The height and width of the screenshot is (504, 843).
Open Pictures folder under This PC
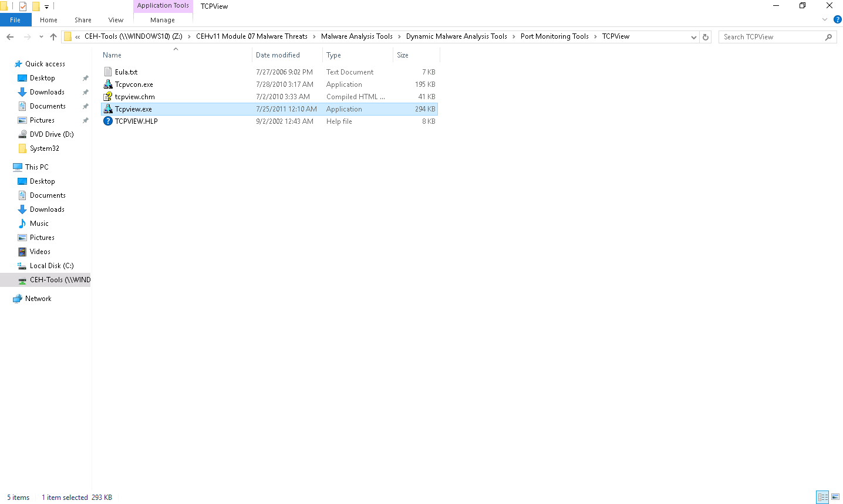pyautogui.click(x=42, y=238)
